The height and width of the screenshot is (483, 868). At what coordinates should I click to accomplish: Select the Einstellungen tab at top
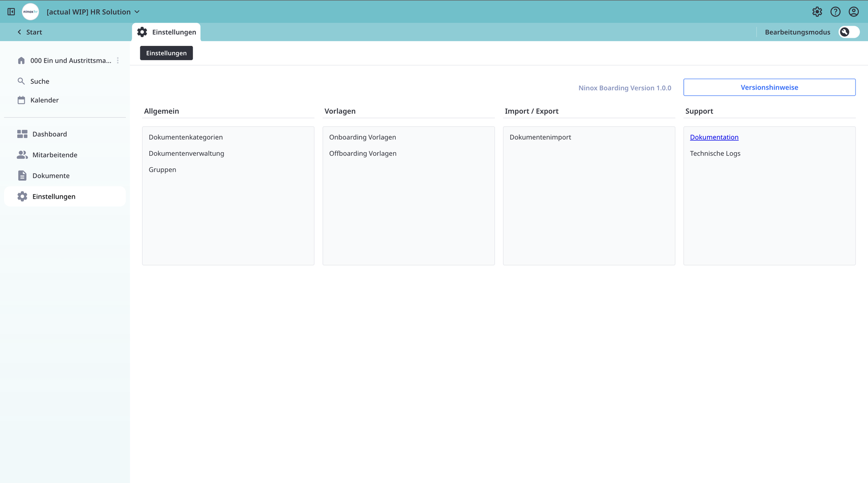coord(167,32)
